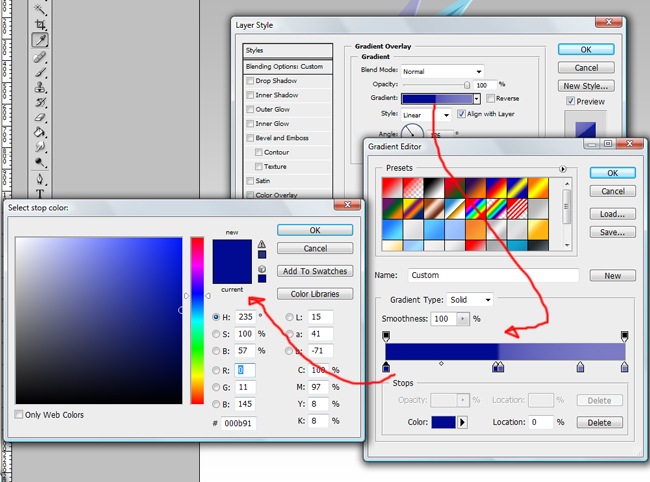Select the Healing Brush tool
This screenshot has height=482, width=650.
[x=41, y=58]
